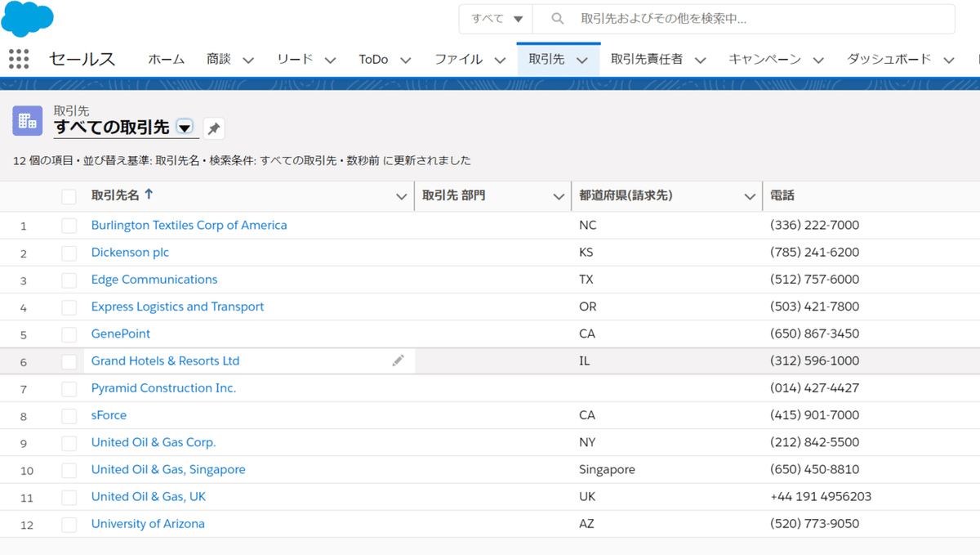Click phone number (014) 427-4427
980x555 pixels.
tap(815, 387)
